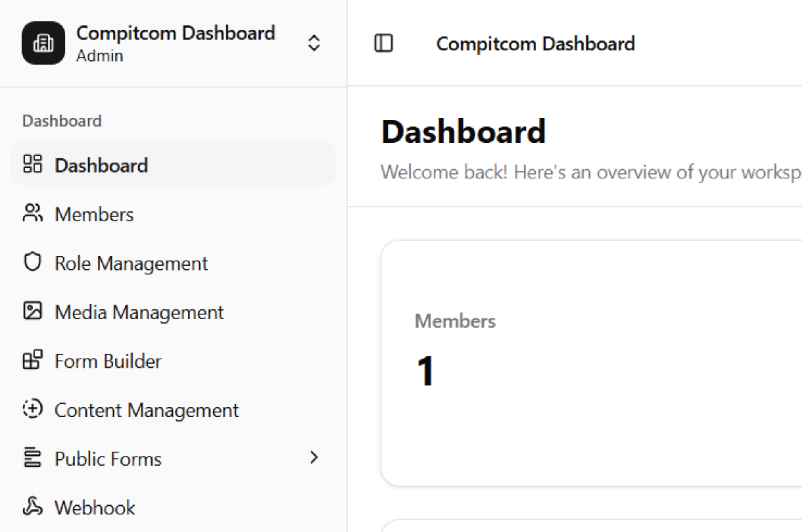The image size is (802, 532).
Task: Expand the Public Forms submenu chevron
Action: click(314, 458)
